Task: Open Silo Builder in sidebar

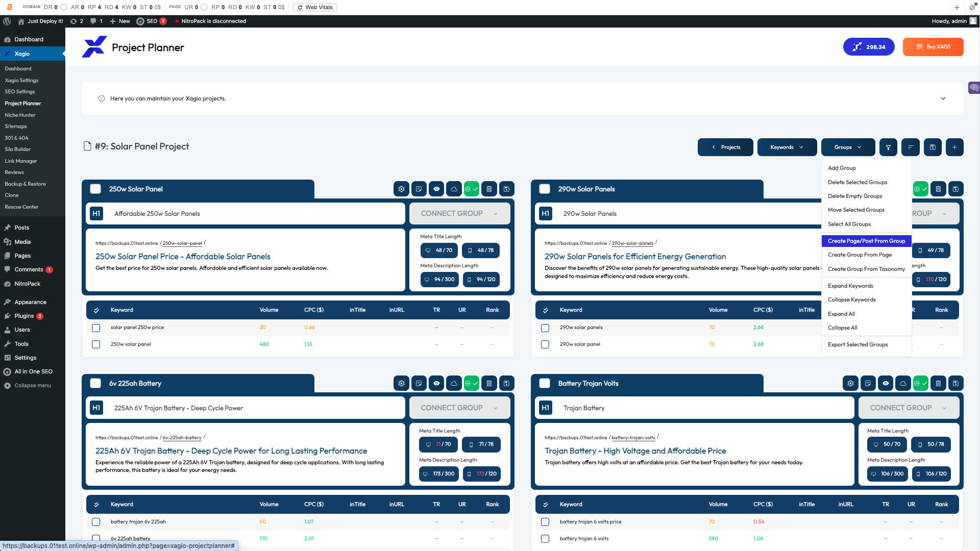Action: tap(18, 149)
